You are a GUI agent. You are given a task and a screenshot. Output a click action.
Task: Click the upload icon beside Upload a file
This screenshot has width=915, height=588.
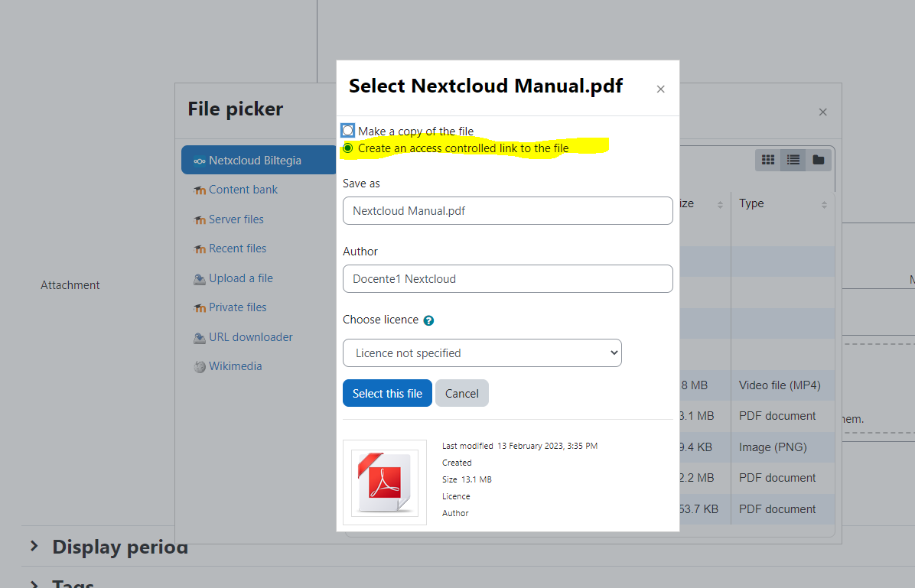[200, 279]
